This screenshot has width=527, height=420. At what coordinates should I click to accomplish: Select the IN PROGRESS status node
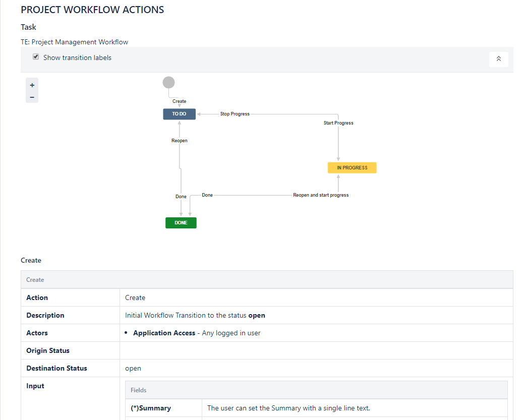click(x=352, y=168)
